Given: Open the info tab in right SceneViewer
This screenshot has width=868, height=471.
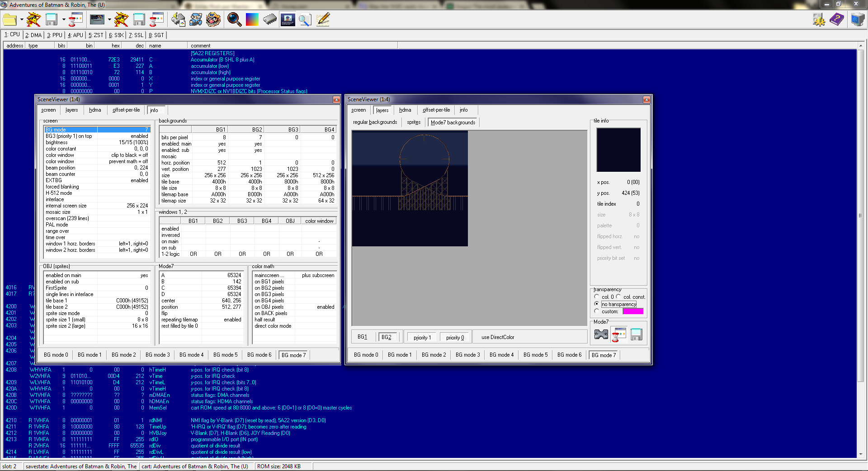Looking at the screenshot, I should click(464, 110).
